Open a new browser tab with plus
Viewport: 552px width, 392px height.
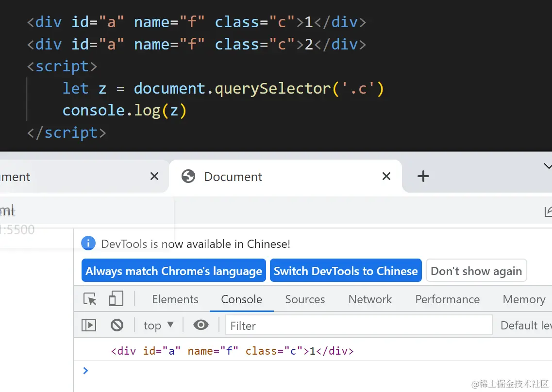[423, 176]
